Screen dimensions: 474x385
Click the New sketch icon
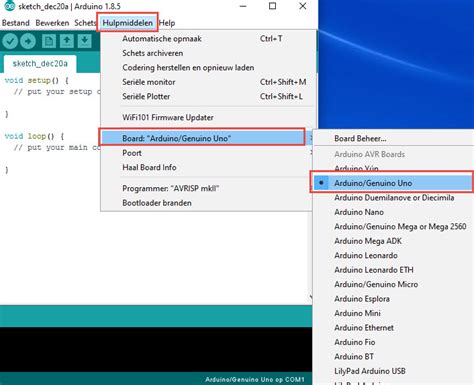[49, 41]
